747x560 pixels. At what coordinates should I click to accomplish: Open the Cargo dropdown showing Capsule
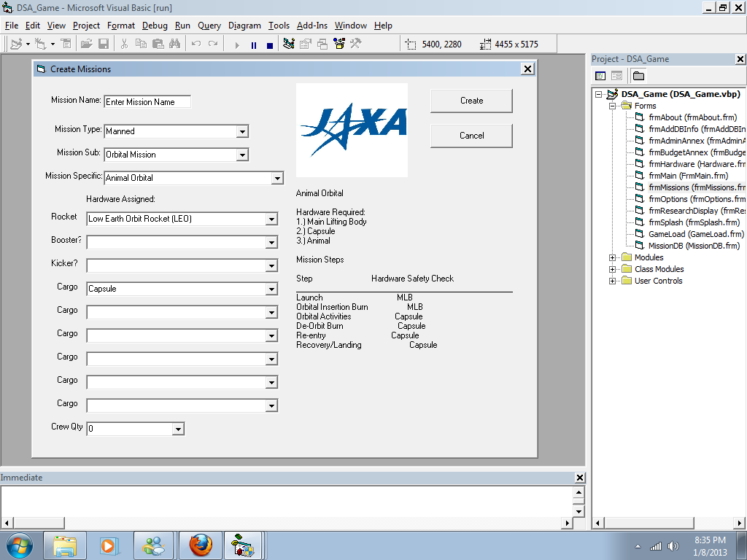click(271, 289)
